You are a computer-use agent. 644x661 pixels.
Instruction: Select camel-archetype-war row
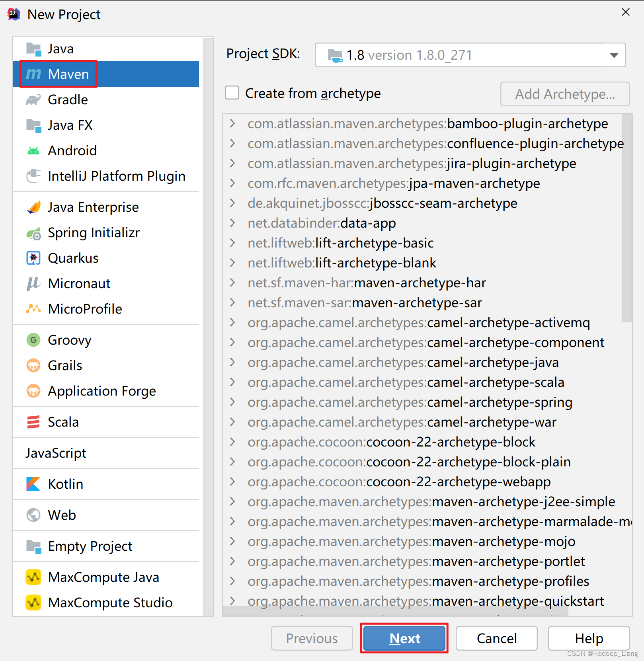click(x=427, y=422)
